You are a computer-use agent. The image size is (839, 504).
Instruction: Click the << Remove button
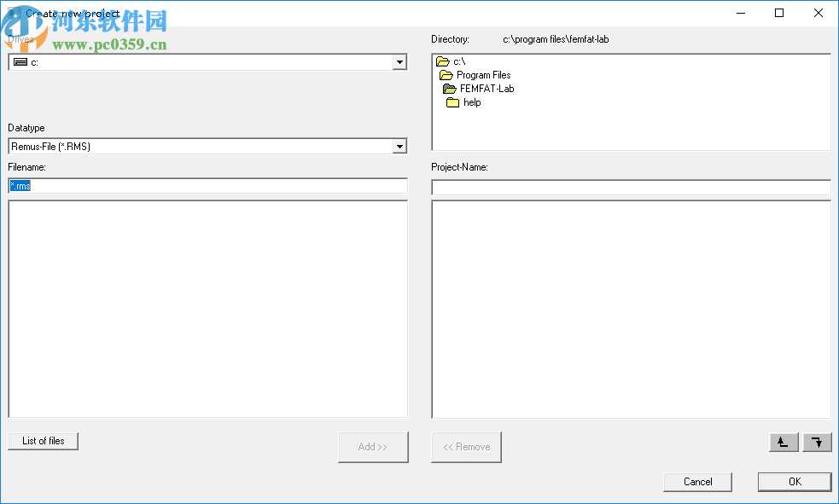click(467, 447)
